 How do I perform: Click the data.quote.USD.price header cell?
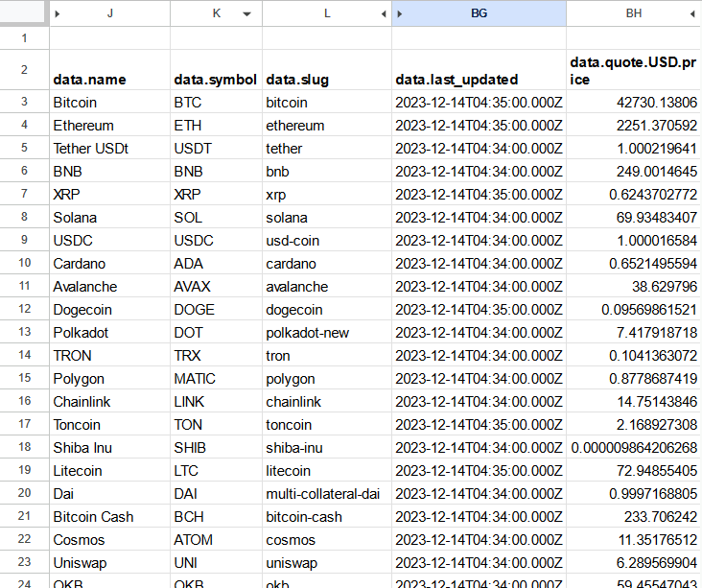point(634,70)
